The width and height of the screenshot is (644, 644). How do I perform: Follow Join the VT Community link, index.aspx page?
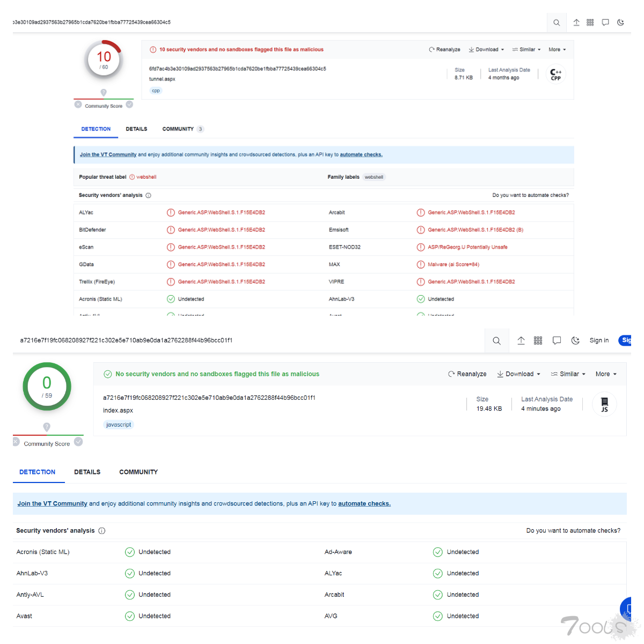(x=52, y=503)
